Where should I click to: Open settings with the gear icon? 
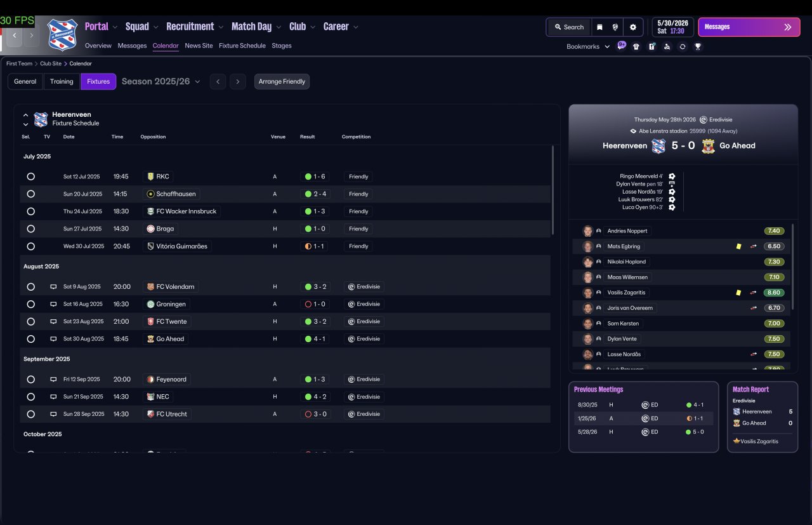coord(633,27)
